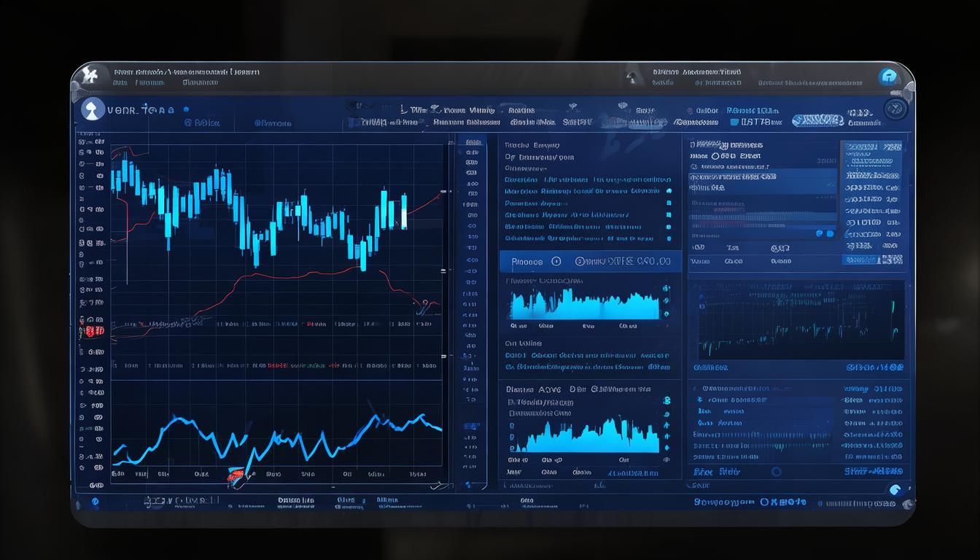
Task: Click the blue circular icon in the bottom-right corner
Action: (896, 490)
